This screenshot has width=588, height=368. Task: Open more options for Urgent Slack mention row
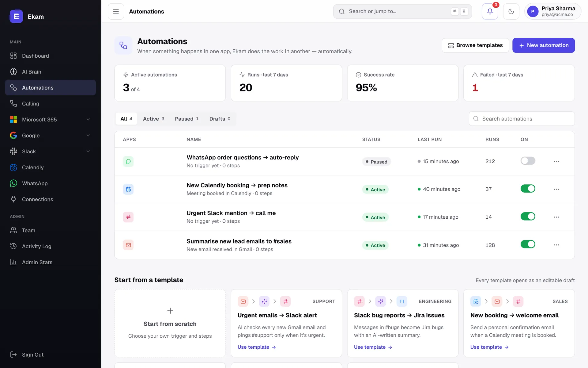pos(556,217)
